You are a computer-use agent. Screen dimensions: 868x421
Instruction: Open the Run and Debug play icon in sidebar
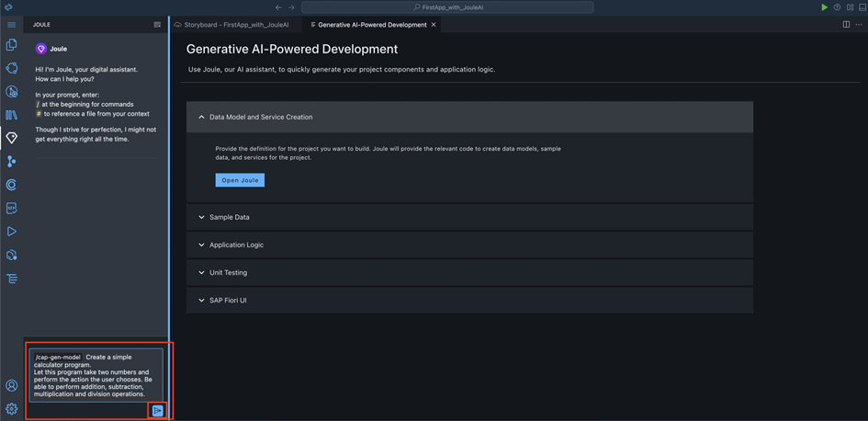[11, 232]
